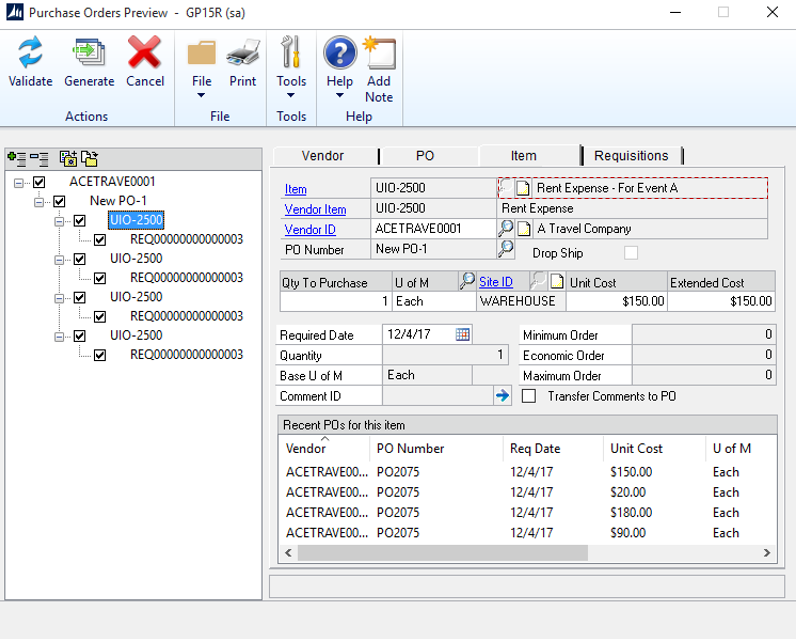The height and width of the screenshot is (639, 798).
Task: Open the File folder icon
Action: pos(202,53)
